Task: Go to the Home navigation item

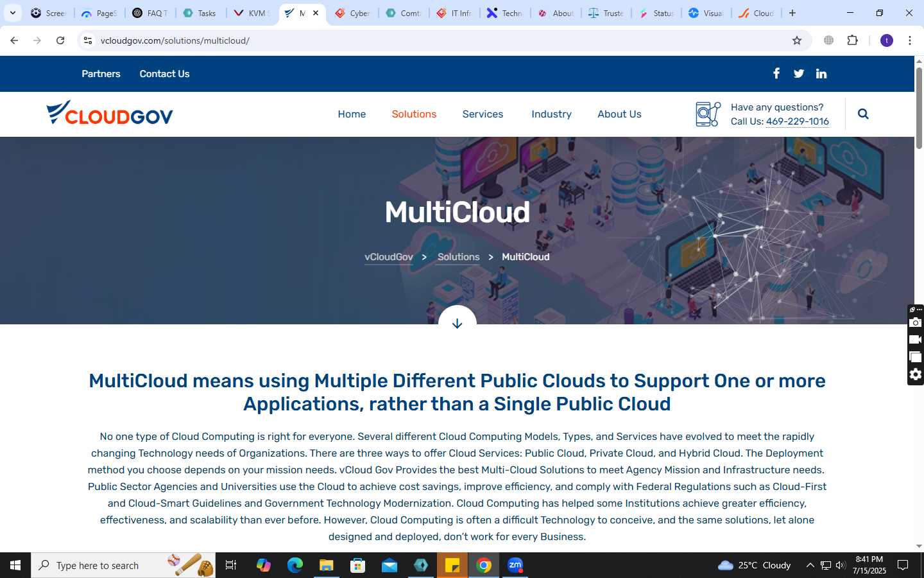Action: [352, 114]
